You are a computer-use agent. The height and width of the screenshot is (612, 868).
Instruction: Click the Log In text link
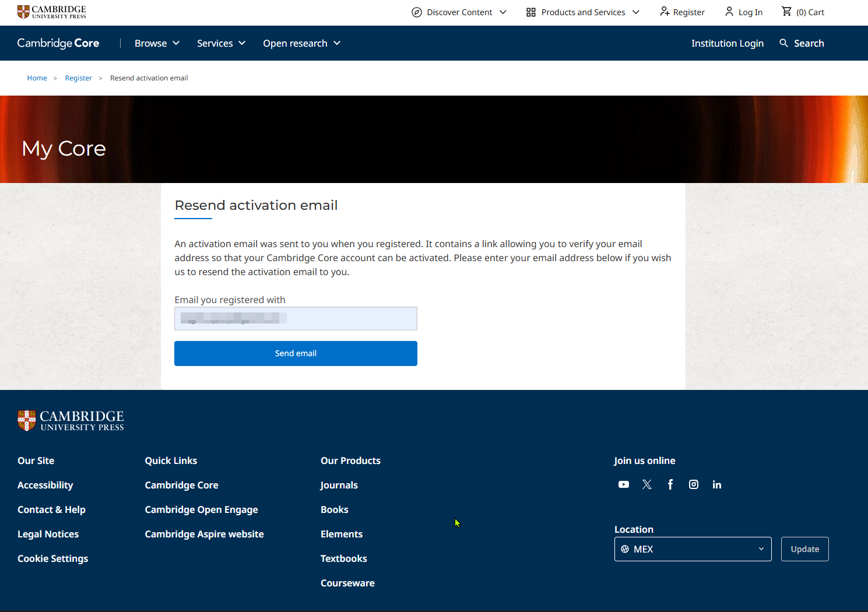(x=750, y=12)
